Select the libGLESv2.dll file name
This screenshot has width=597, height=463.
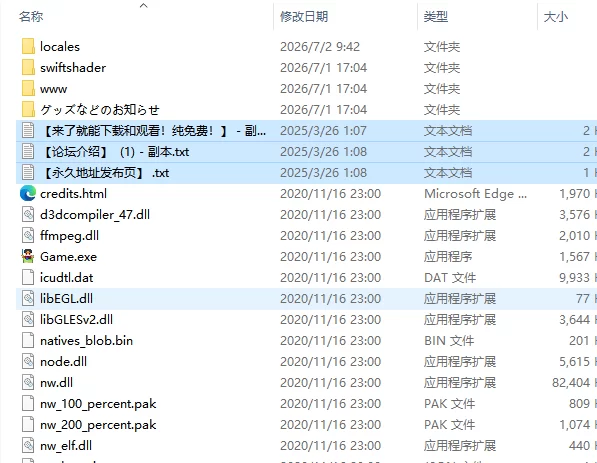pos(77,319)
